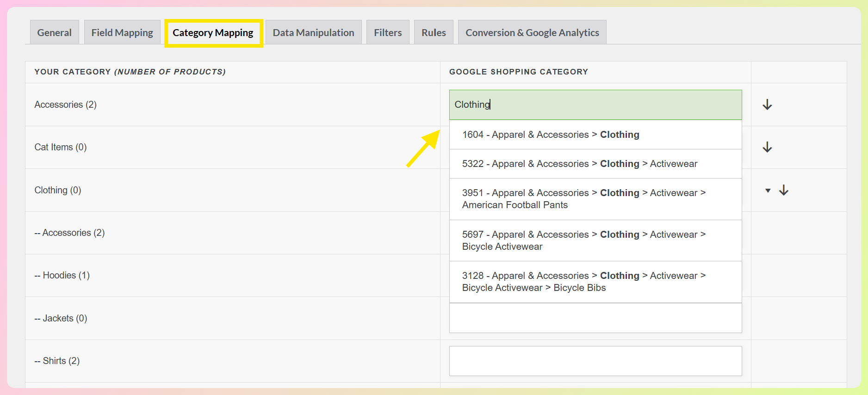The height and width of the screenshot is (395, 868).
Task: Click the Clothing search input field
Action: point(595,105)
